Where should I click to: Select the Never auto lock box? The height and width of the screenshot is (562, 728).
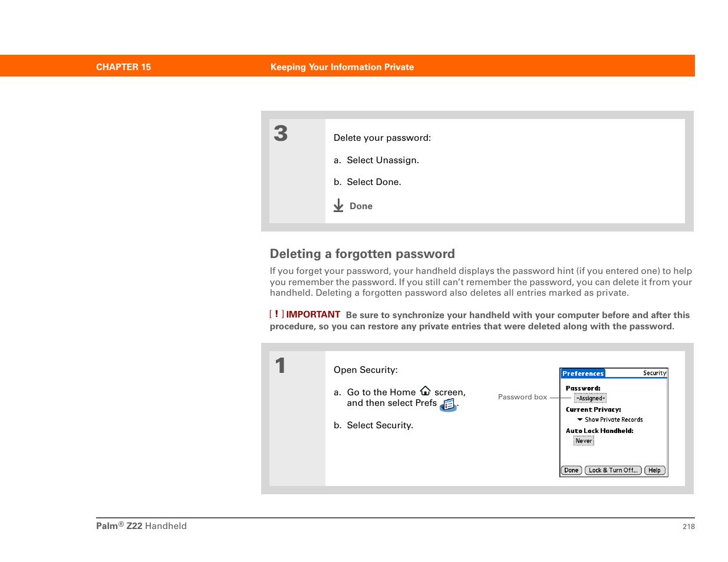pyautogui.click(x=584, y=441)
